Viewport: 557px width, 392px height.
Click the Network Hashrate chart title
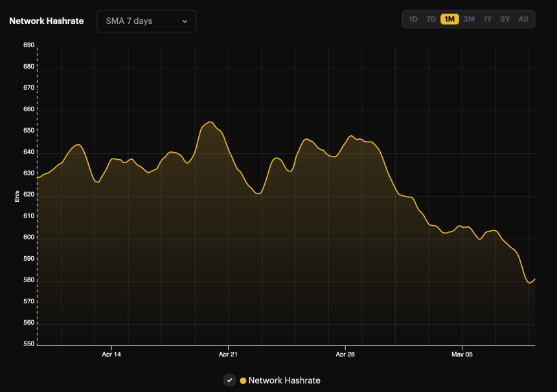(47, 21)
